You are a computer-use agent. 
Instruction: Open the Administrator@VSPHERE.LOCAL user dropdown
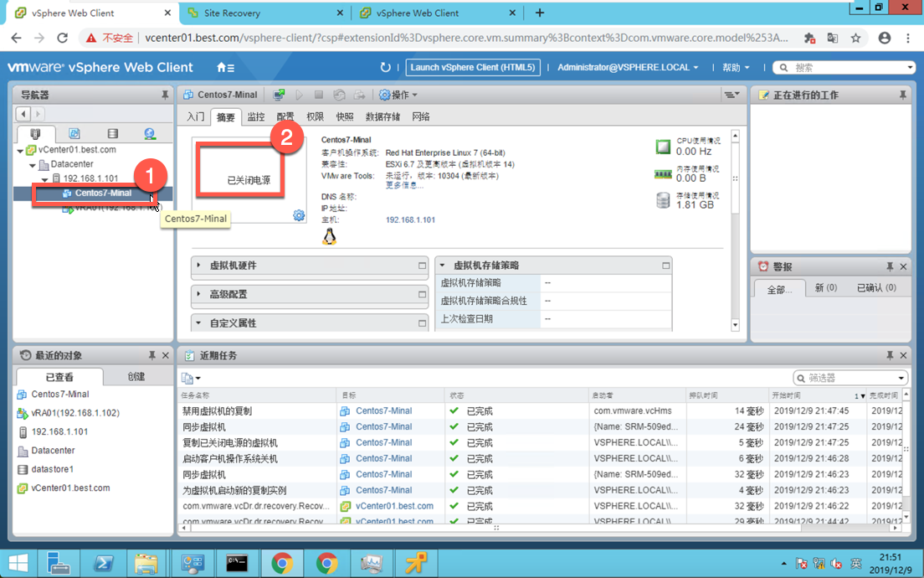(x=628, y=67)
